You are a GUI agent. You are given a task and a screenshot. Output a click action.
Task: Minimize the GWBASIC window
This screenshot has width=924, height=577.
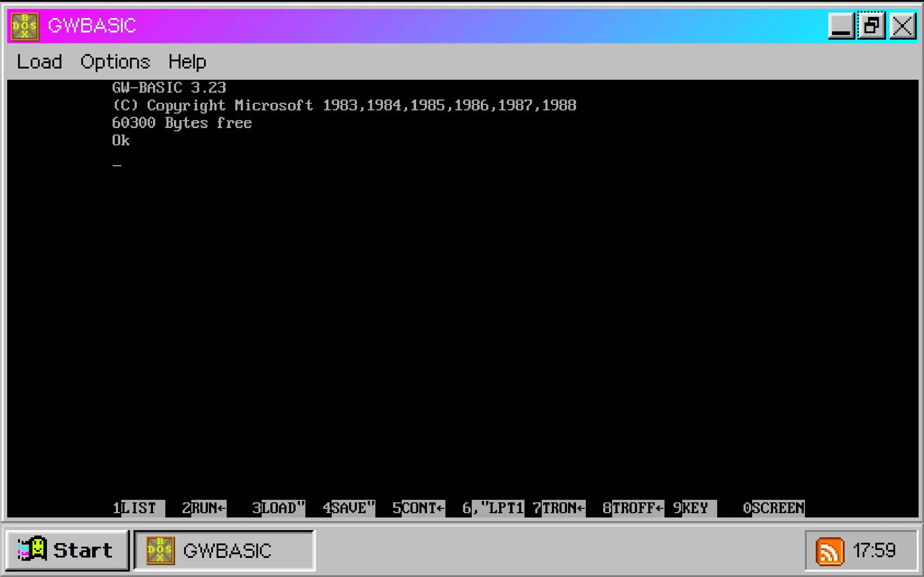point(841,26)
